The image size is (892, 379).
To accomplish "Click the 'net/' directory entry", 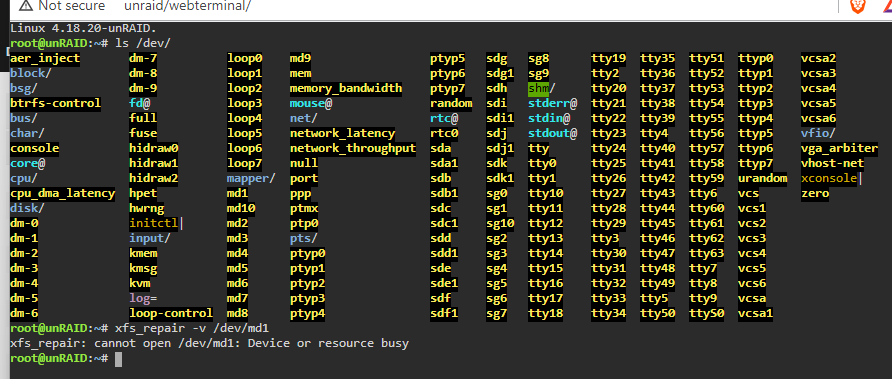I will tap(304, 118).
